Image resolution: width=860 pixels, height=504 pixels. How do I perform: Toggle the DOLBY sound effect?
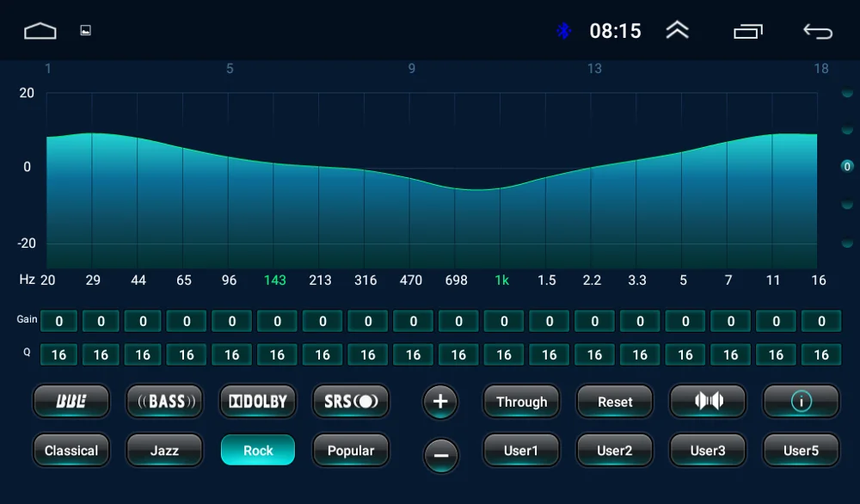(x=258, y=402)
